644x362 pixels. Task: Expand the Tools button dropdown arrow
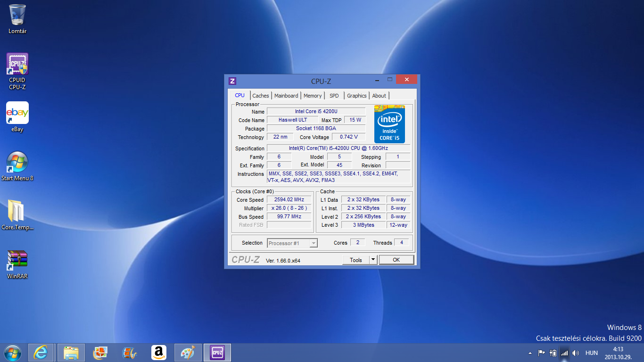373,260
